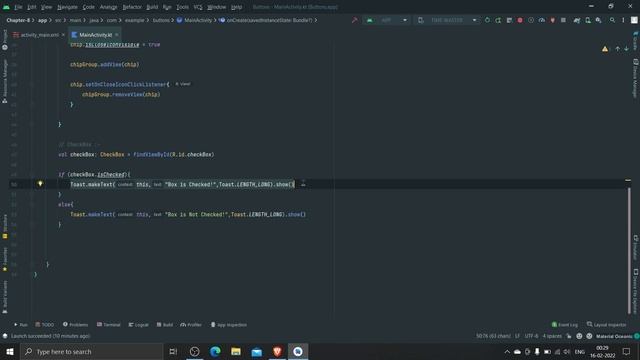Toggle the Structure side panel
Image resolution: width=640 pixels, height=360 pixels.
(x=5, y=227)
